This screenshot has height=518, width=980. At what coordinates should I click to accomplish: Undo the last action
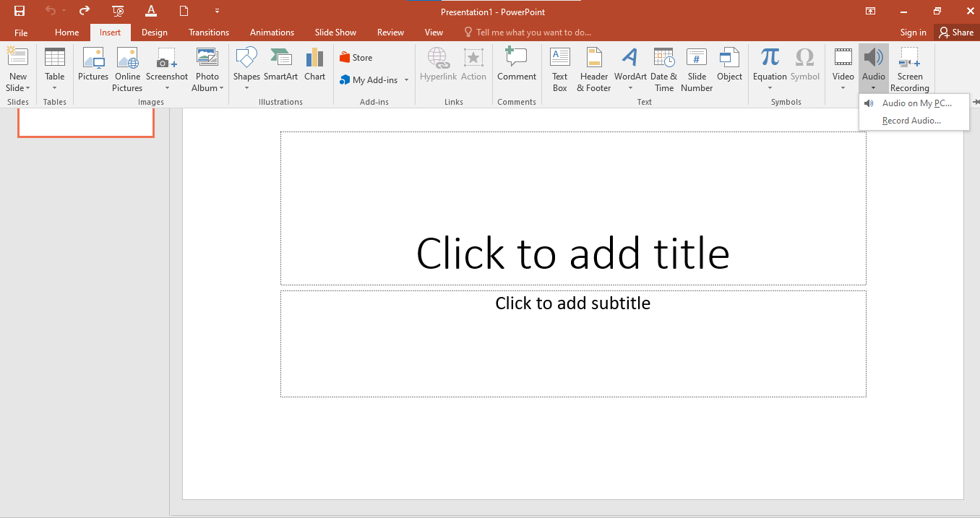click(51, 11)
